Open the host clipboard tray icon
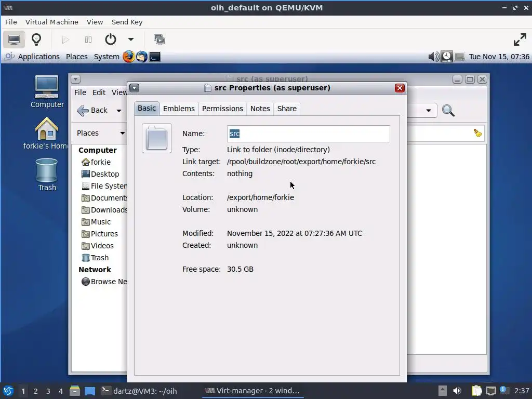 click(x=476, y=391)
